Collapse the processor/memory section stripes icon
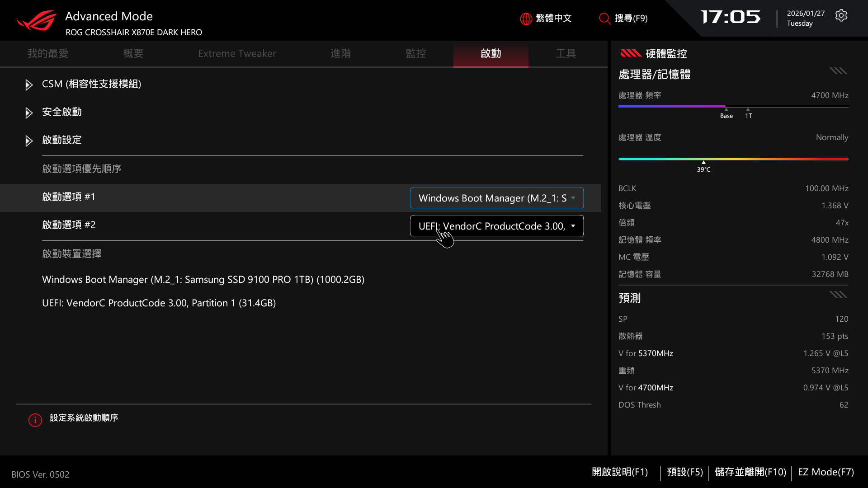The height and width of the screenshot is (488, 868). point(838,71)
